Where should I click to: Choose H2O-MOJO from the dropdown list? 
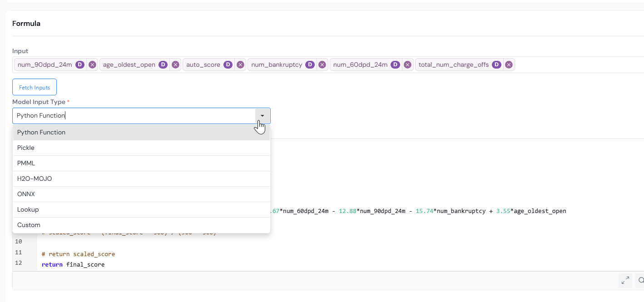(141, 179)
